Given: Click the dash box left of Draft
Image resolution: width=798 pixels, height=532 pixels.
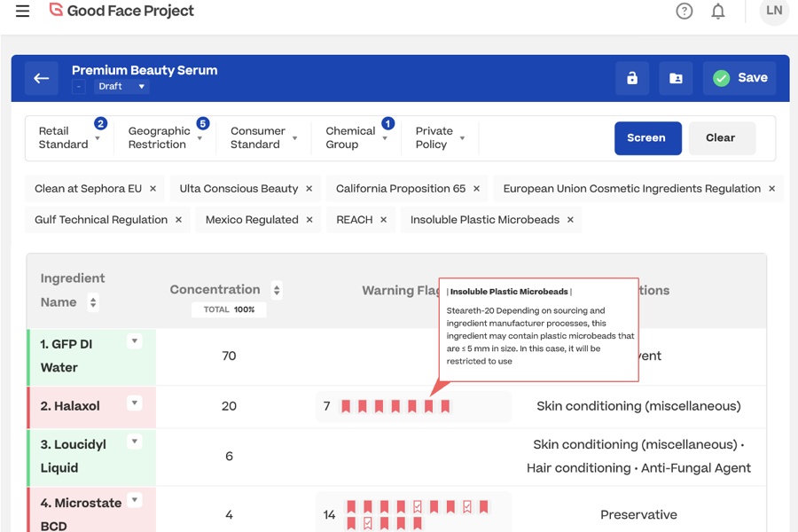Looking at the screenshot, I should [x=78, y=87].
